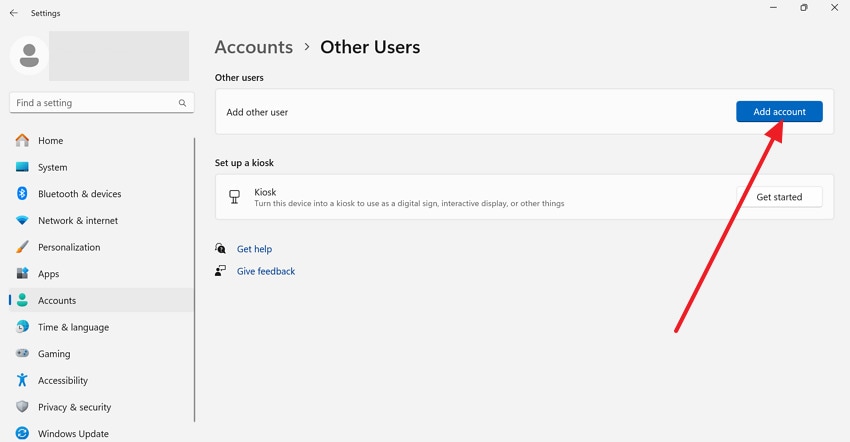Click the Apps icon in sidebar
850x442 pixels.
point(22,273)
